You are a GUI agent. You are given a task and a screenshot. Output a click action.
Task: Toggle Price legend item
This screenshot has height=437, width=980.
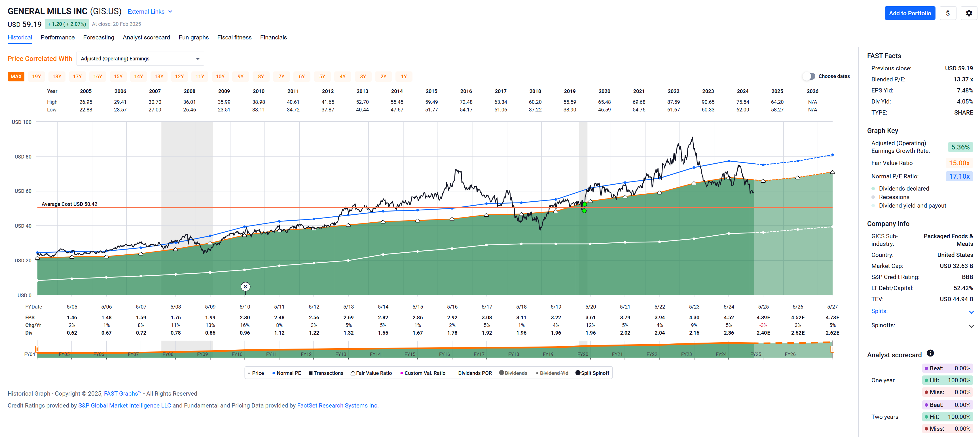click(x=256, y=373)
